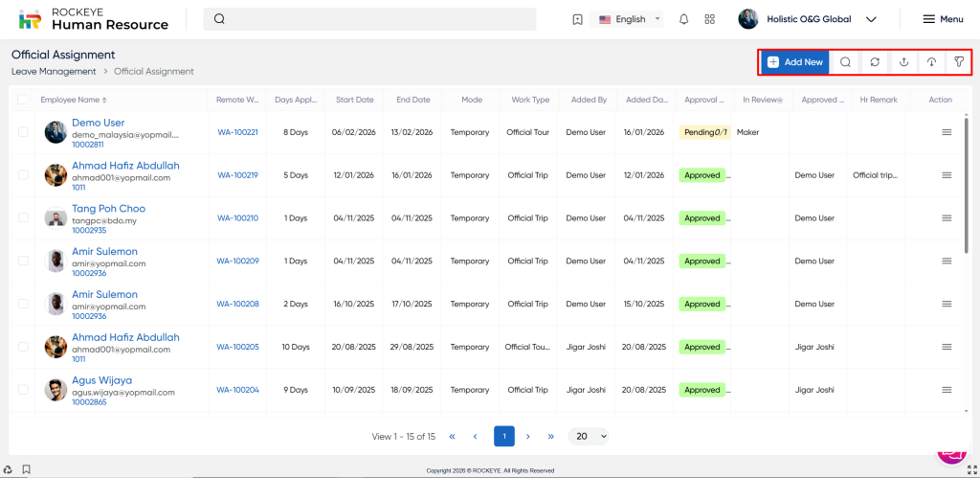Go to Leave Management breadcrumb

pos(54,72)
